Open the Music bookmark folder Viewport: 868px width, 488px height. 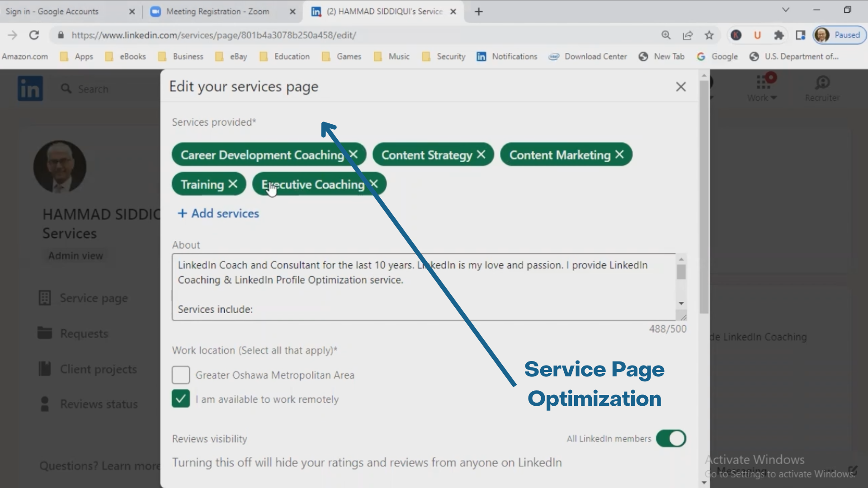point(392,56)
